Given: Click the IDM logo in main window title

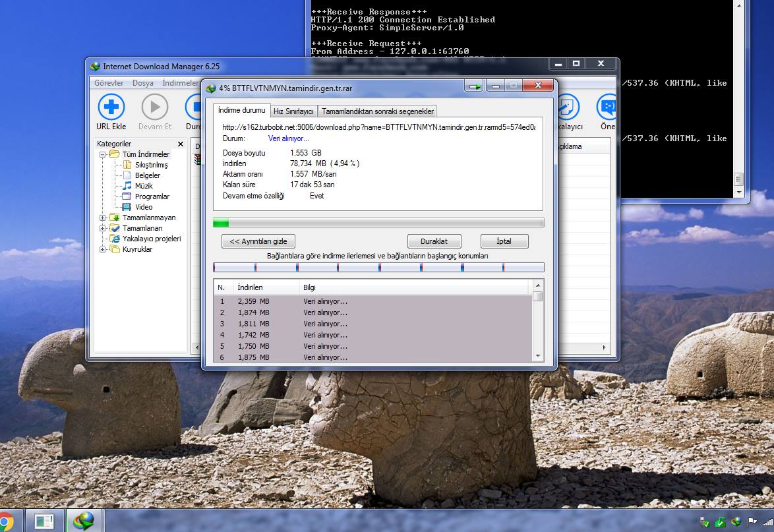Looking at the screenshot, I should click(96, 66).
